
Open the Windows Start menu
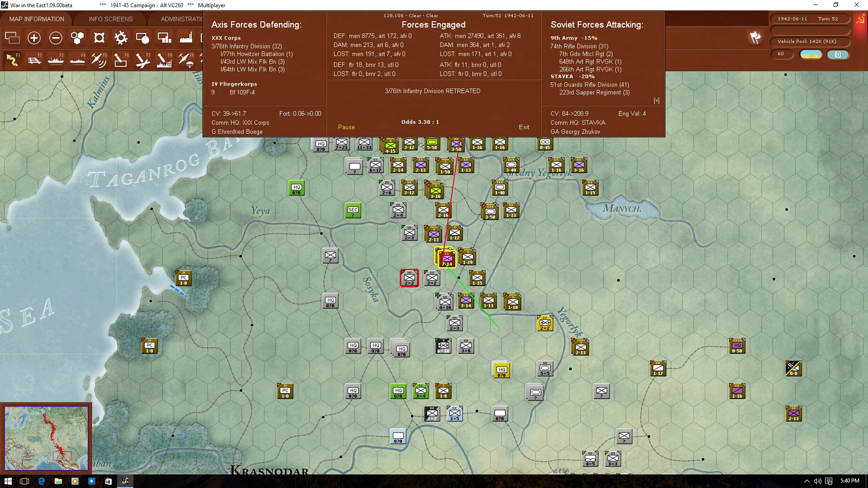point(8,481)
